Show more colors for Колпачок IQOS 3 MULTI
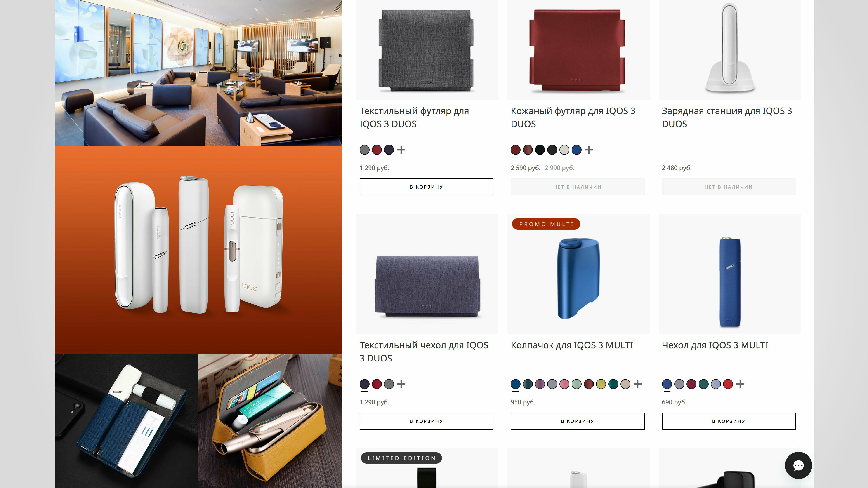This screenshot has height=488, width=868. click(x=637, y=384)
